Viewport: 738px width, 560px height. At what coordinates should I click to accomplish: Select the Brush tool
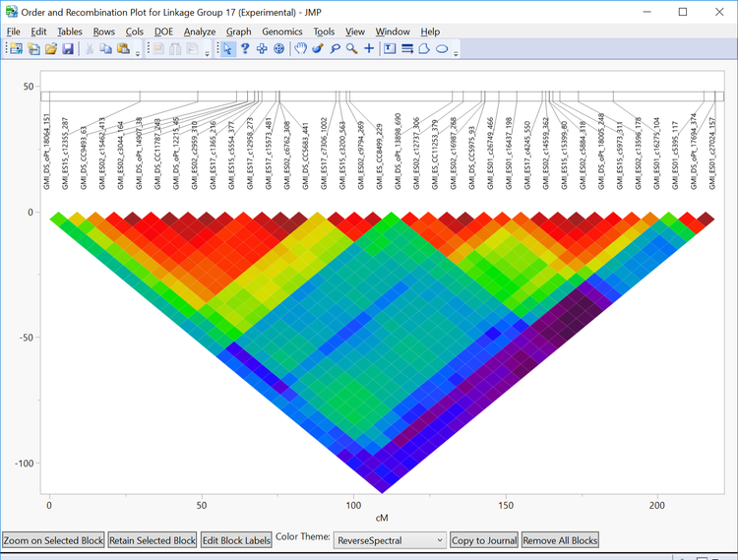318,48
